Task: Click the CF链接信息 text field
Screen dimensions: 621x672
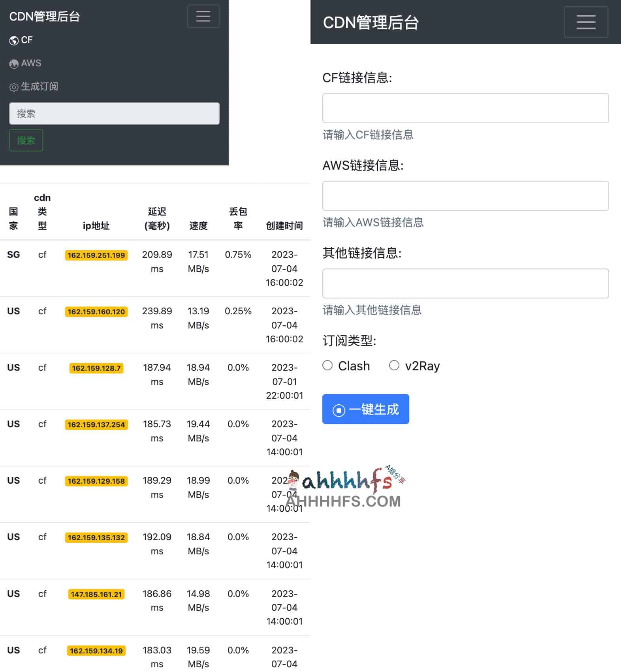Action: pyautogui.click(x=465, y=108)
